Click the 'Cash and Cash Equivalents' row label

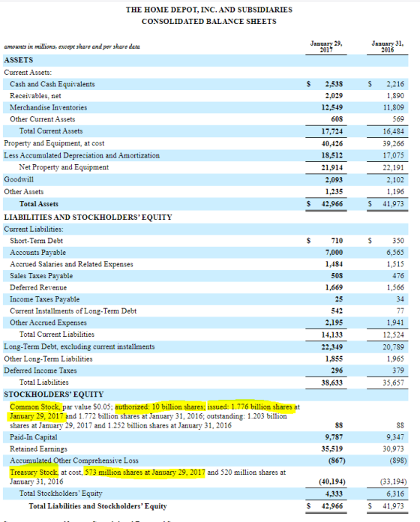click(x=52, y=84)
